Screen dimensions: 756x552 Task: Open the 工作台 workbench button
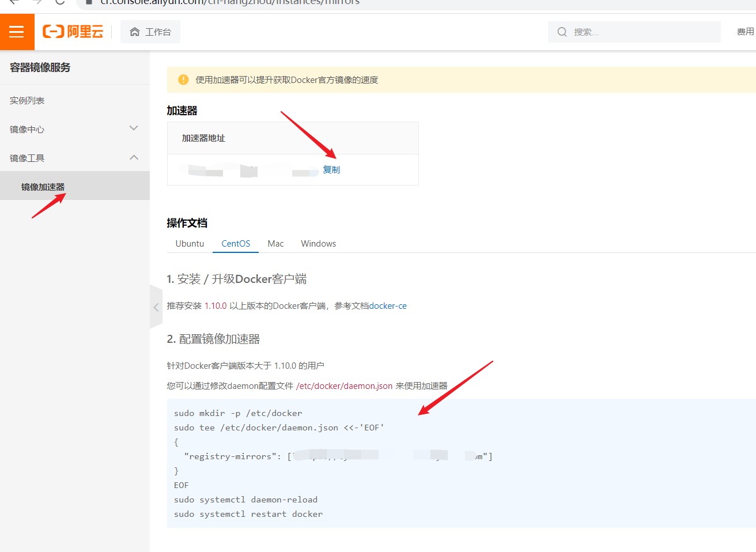tap(150, 32)
